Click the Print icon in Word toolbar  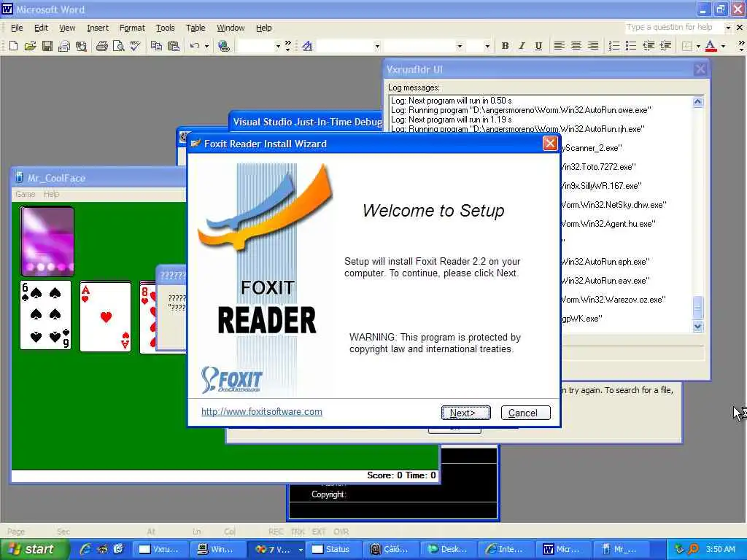[101, 46]
